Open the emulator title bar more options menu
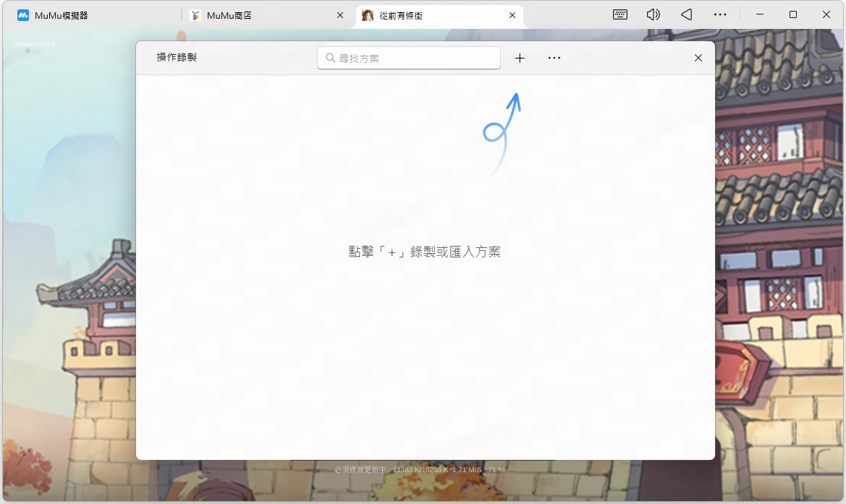 [720, 14]
